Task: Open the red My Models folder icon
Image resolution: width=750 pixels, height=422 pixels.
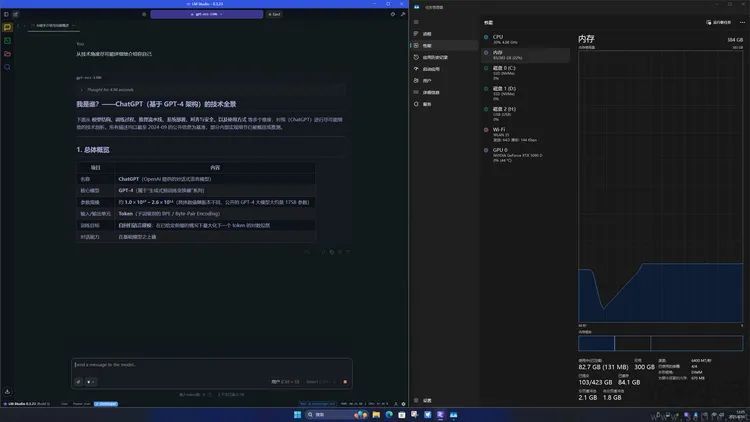Action: 7,54
